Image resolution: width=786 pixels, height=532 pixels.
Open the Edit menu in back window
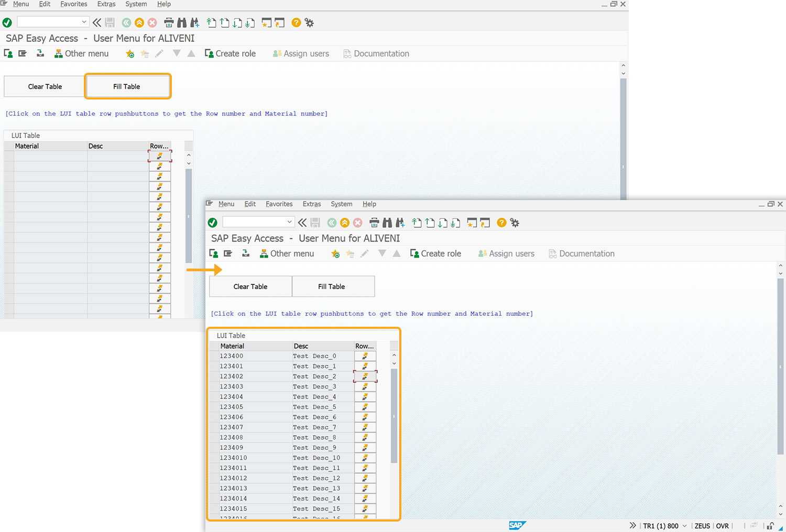tap(45, 4)
